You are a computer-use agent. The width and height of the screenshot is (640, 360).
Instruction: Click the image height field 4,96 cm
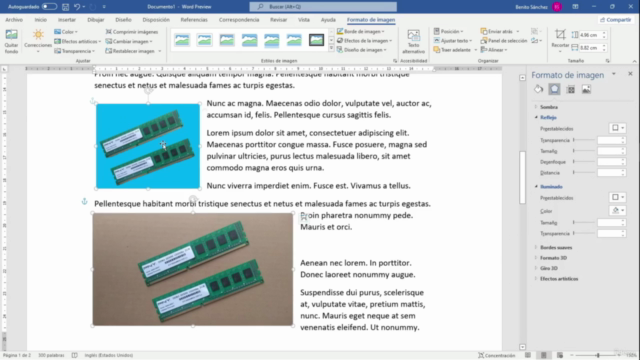(589, 35)
